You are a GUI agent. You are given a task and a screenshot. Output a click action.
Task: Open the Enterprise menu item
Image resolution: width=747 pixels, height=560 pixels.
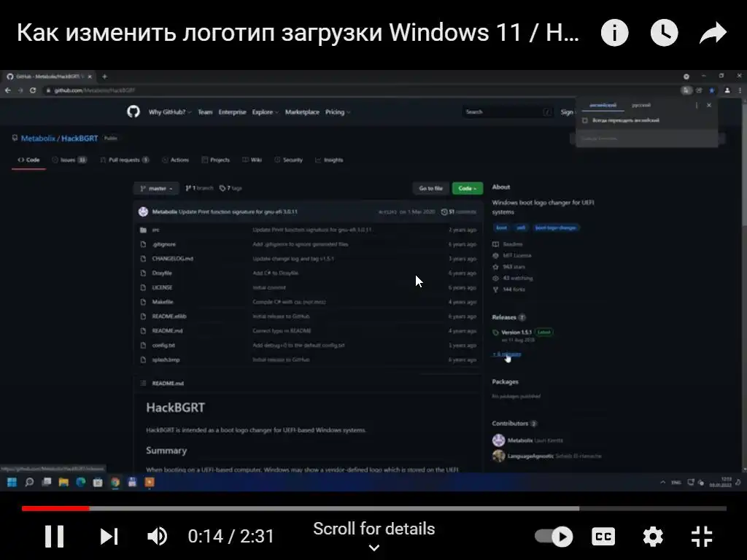click(x=233, y=112)
